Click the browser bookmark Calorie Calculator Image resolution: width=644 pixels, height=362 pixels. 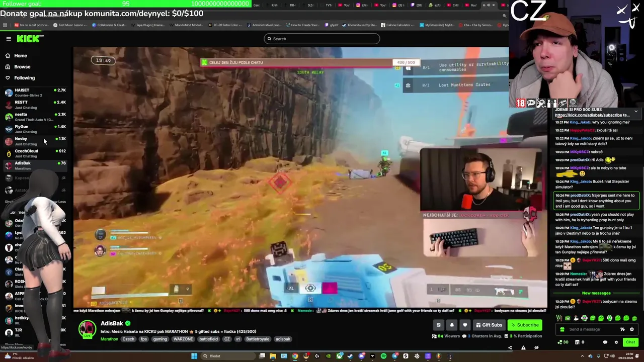pos(398,25)
